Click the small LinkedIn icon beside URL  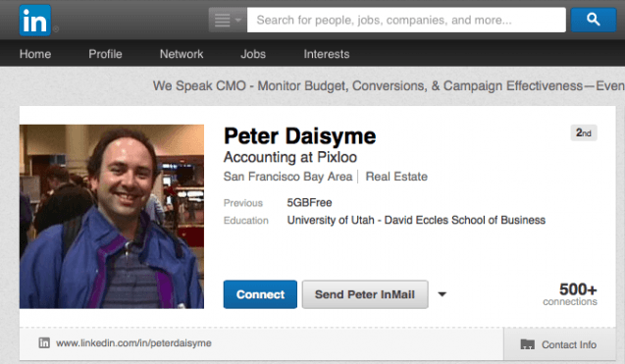pyautogui.click(x=44, y=342)
